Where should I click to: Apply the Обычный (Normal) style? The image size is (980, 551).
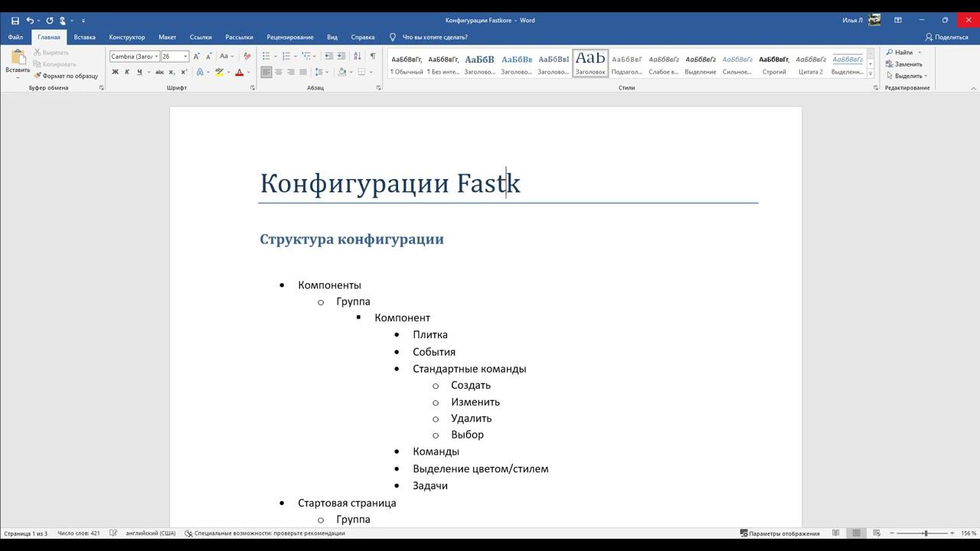pyautogui.click(x=407, y=64)
